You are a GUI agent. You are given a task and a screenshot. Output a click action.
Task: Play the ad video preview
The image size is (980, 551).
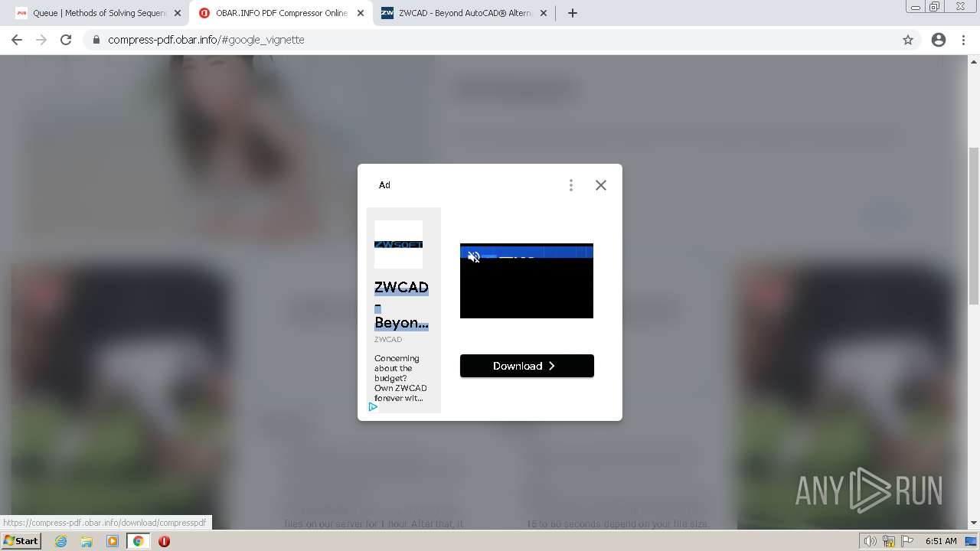[x=527, y=281]
